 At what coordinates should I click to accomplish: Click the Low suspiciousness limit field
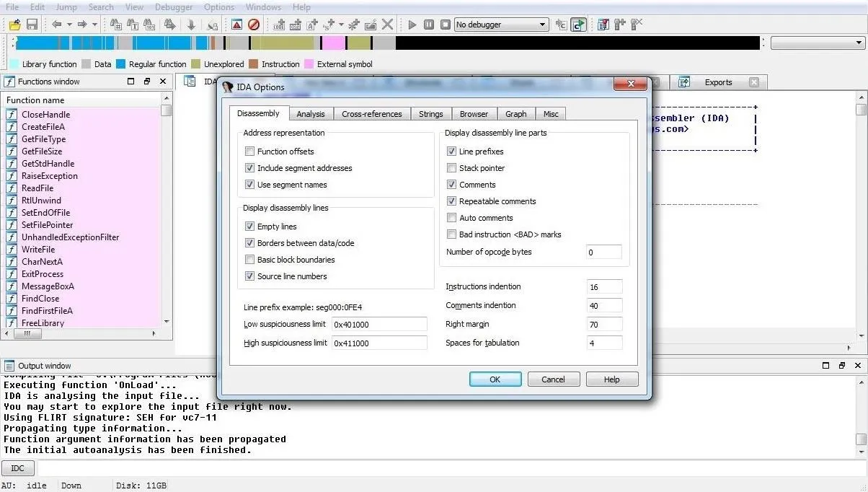[378, 325]
